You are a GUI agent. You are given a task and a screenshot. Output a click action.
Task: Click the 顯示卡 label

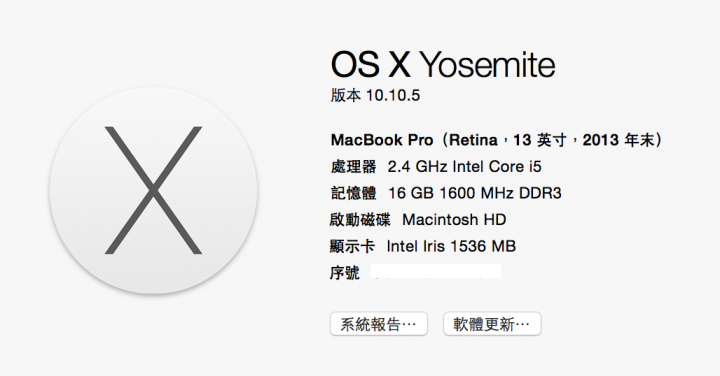pyautogui.click(x=352, y=246)
